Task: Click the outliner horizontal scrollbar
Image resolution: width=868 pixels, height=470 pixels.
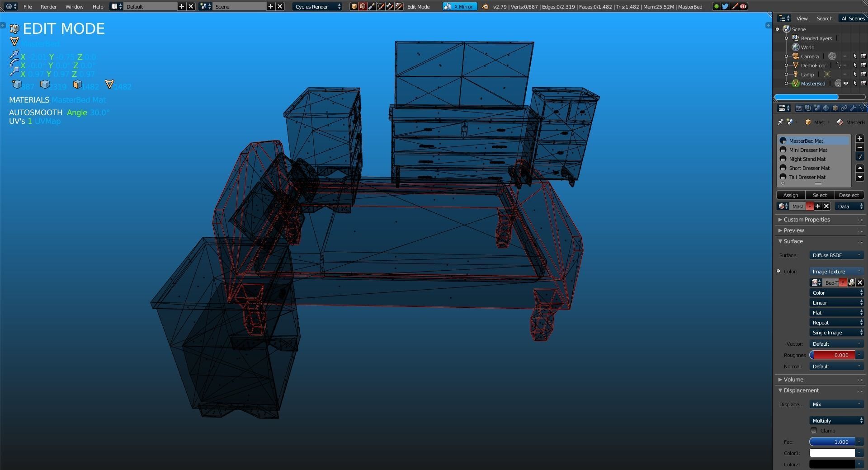Action: click(820, 97)
